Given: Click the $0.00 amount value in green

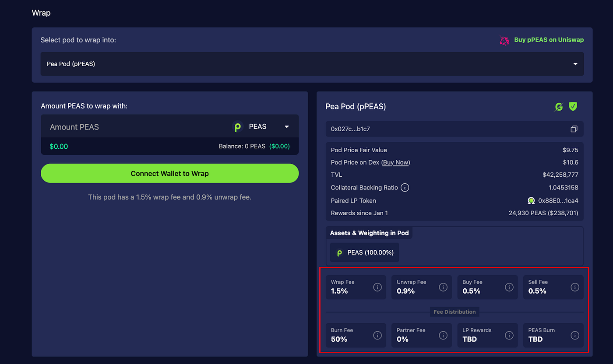Looking at the screenshot, I should tap(59, 147).
